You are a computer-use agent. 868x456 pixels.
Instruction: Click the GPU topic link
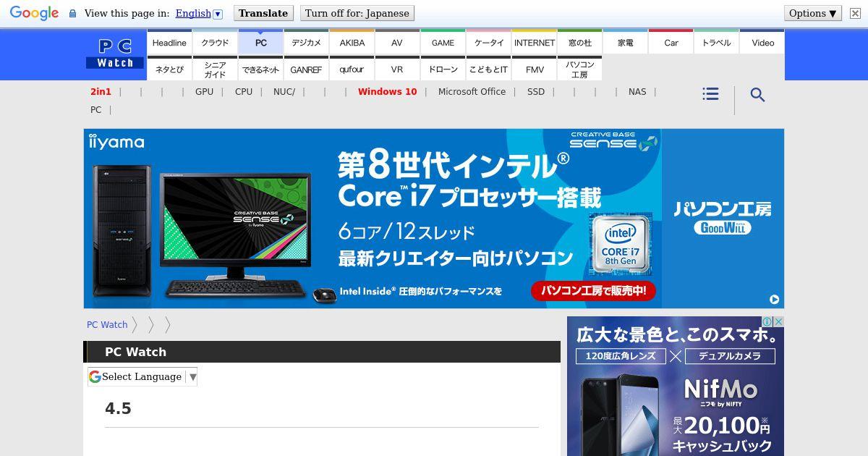(x=204, y=91)
